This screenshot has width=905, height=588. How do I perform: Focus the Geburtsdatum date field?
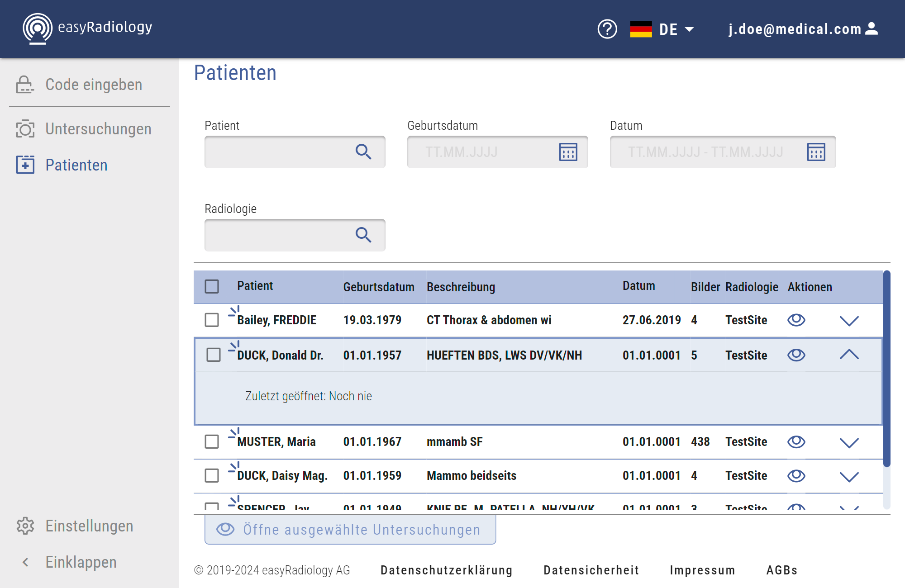click(498, 152)
